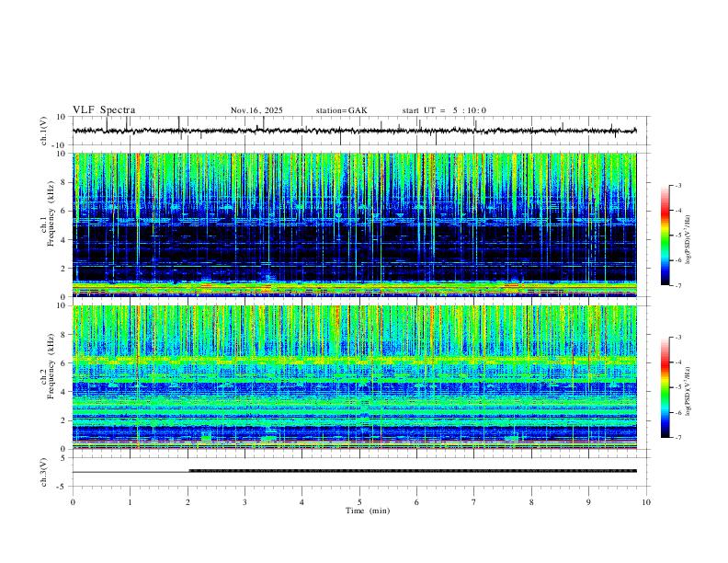Click the "2" minute tick label
The width and height of the screenshot is (728, 563).
(x=188, y=502)
